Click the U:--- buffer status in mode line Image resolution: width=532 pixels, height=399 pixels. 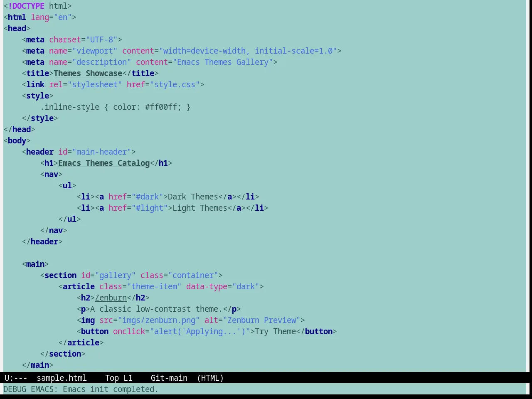16,378
